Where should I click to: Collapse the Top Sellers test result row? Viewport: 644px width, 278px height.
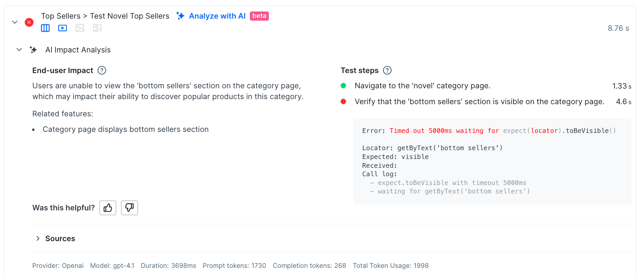(x=15, y=22)
